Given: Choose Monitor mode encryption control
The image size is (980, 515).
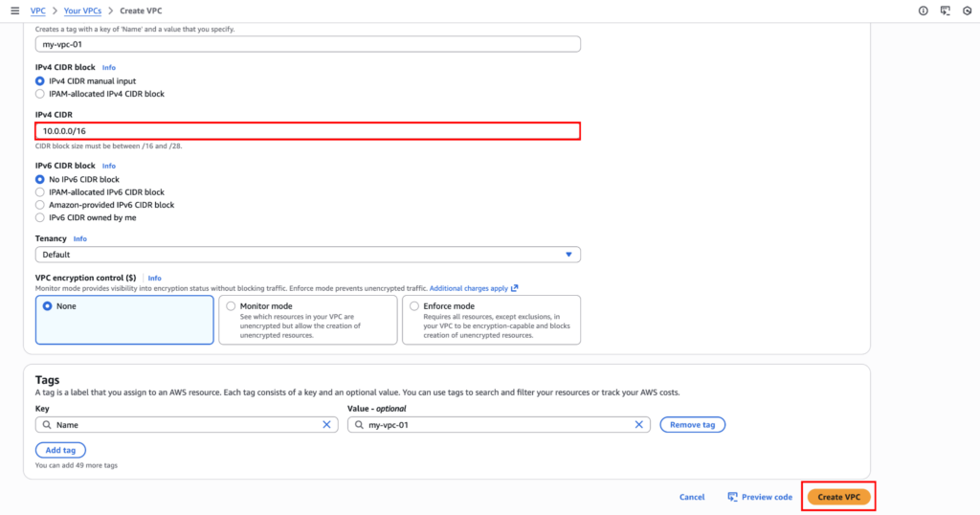Looking at the screenshot, I should click(x=232, y=306).
